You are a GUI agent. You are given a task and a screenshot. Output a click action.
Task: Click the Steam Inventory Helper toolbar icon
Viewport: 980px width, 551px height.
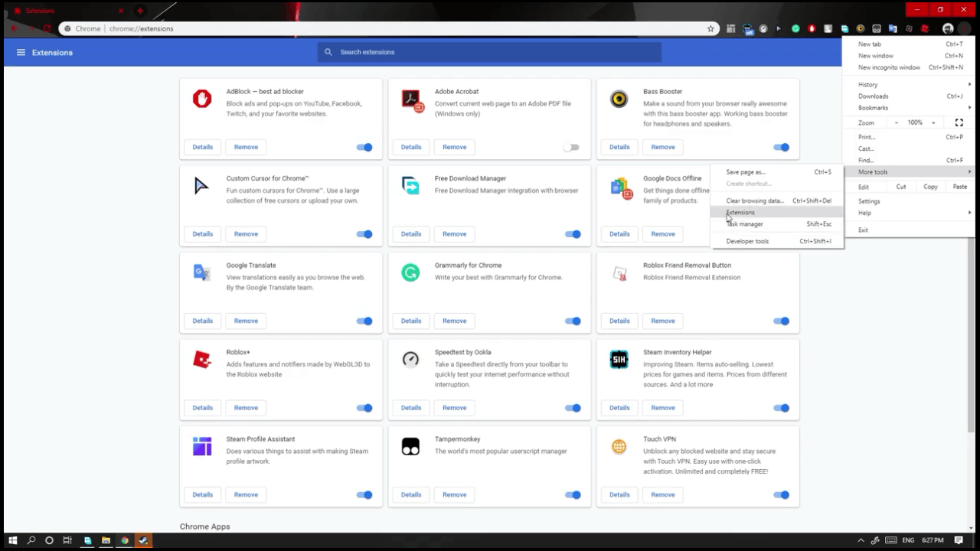pyautogui.click(x=747, y=29)
